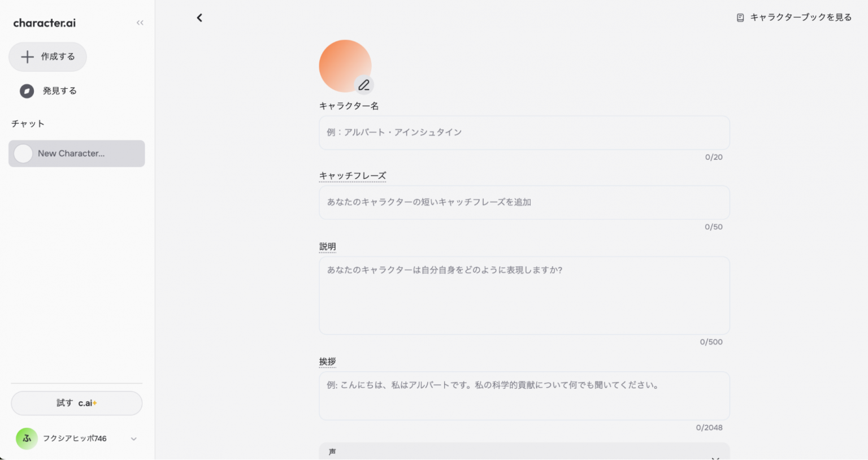The width and height of the screenshot is (868, 460).
Task: Collapse the sidebar with the double-chevron icon
Action: [x=140, y=23]
